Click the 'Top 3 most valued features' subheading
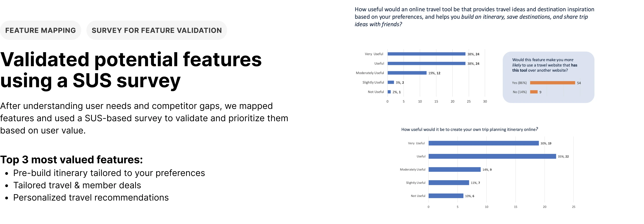 tap(72, 160)
